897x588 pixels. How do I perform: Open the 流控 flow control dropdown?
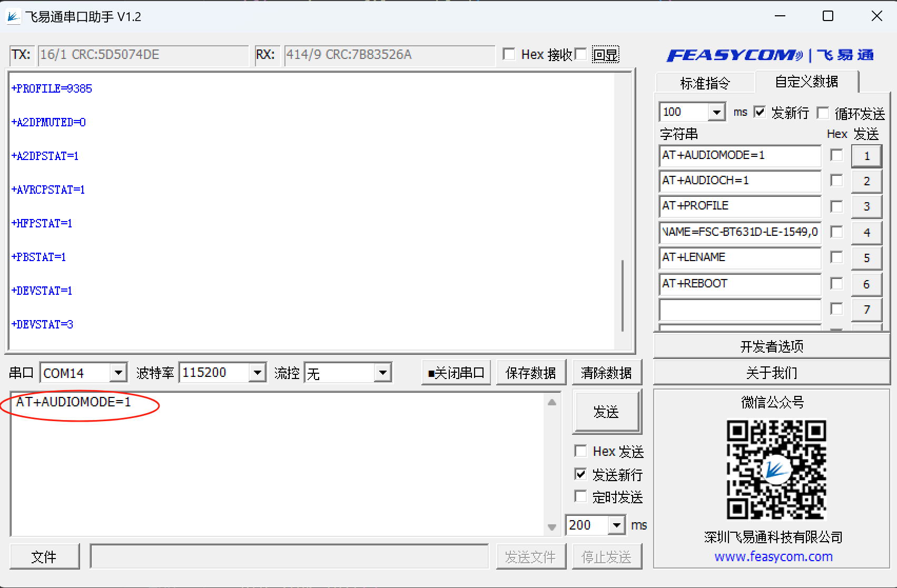[382, 372]
